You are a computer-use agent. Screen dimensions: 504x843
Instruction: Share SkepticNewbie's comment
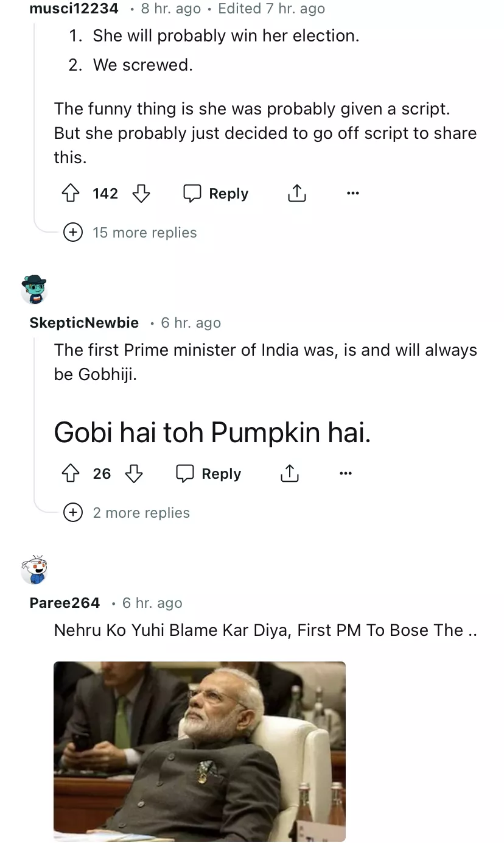click(289, 474)
